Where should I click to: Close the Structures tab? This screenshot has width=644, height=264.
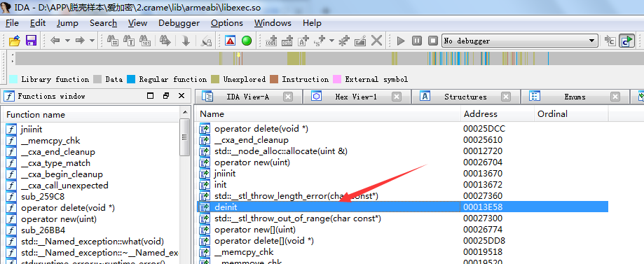506,97
